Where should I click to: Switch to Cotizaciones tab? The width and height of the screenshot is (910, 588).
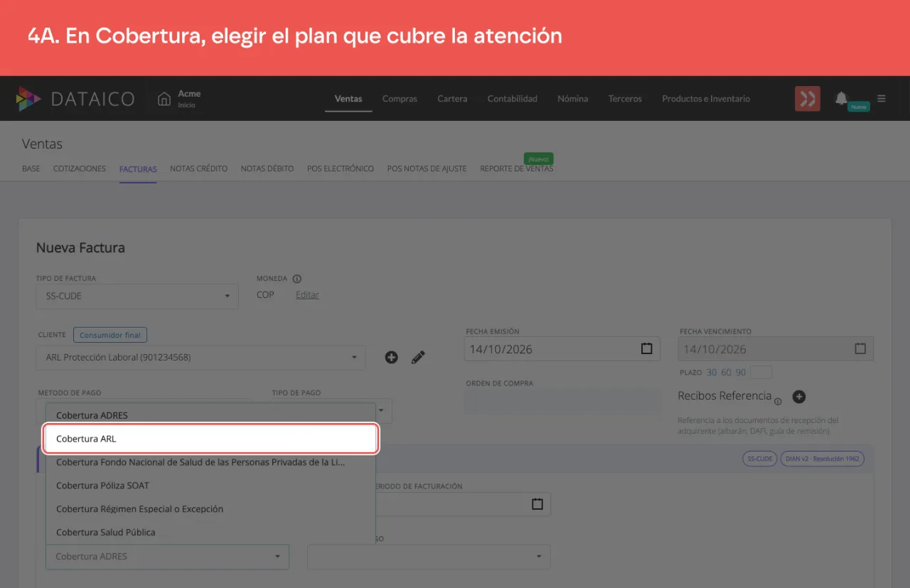coord(80,169)
